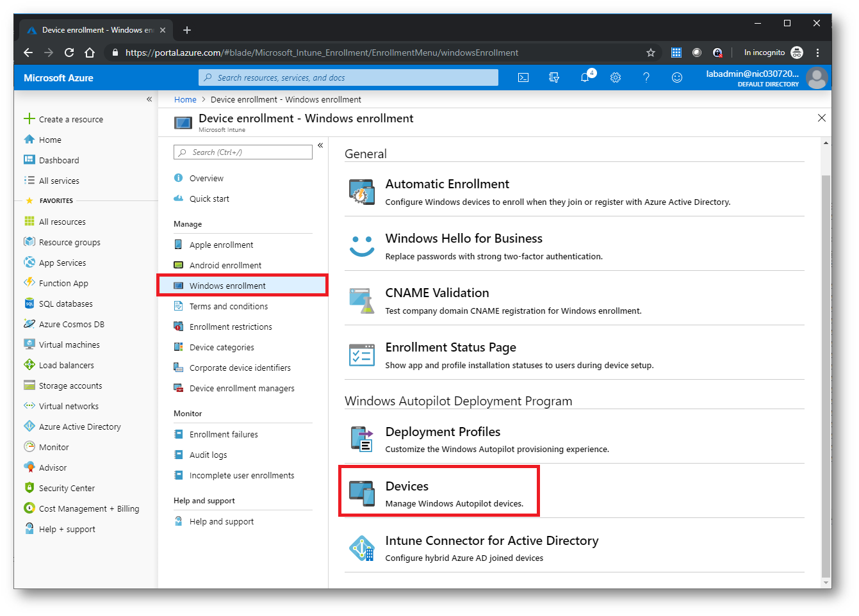859x616 pixels.
Task: Open Device enrollment managers
Action: (x=243, y=388)
